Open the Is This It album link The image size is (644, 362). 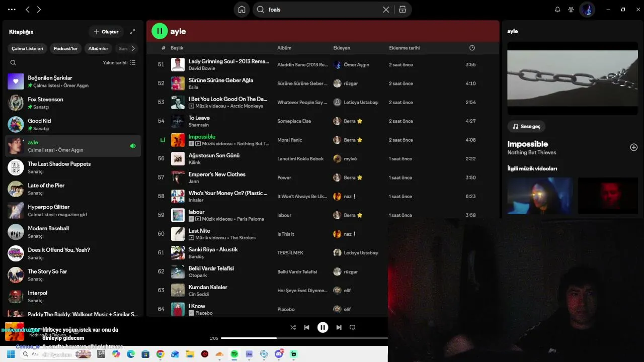[x=286, y=234]
